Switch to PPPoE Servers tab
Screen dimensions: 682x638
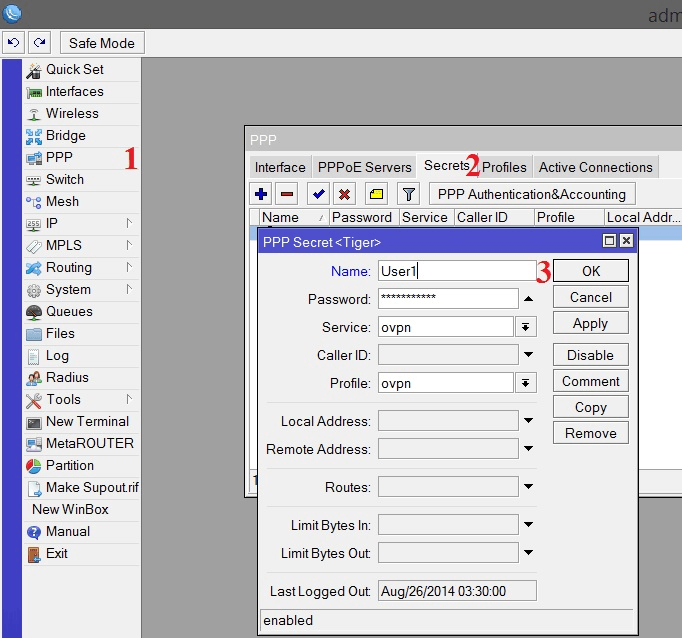coord(364,167)
